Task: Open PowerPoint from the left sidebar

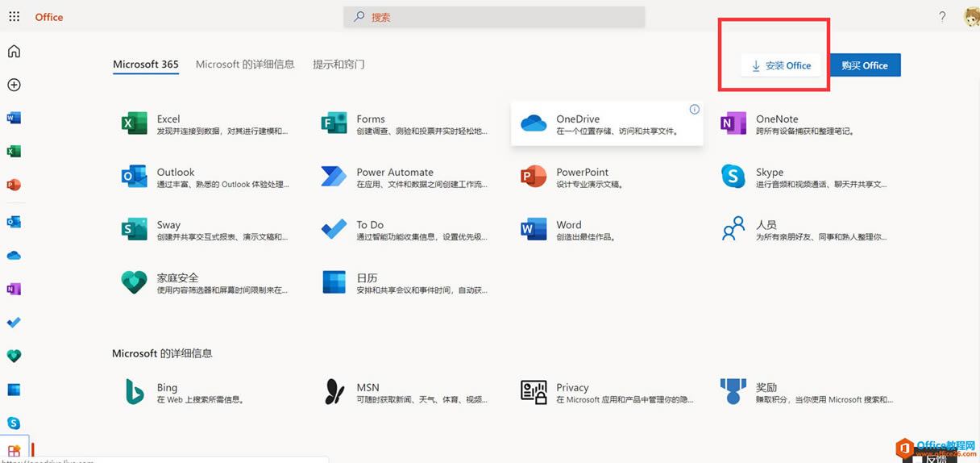Action: click(14, 185)
